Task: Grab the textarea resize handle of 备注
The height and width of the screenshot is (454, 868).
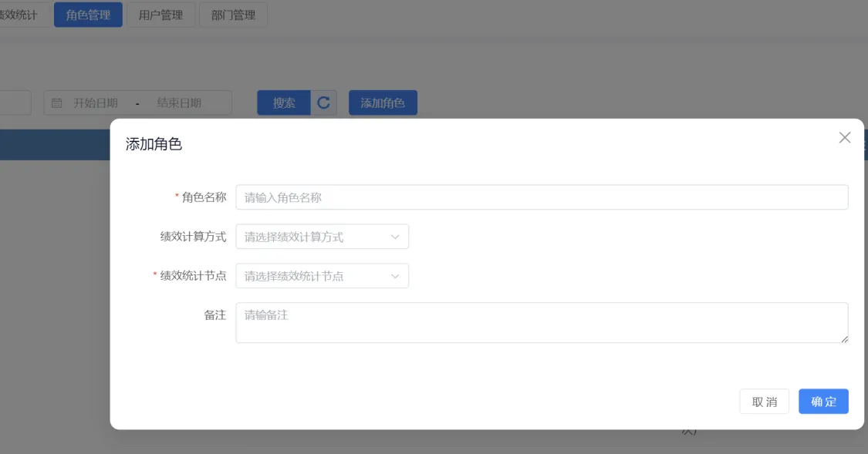Action: pos(844,339)
